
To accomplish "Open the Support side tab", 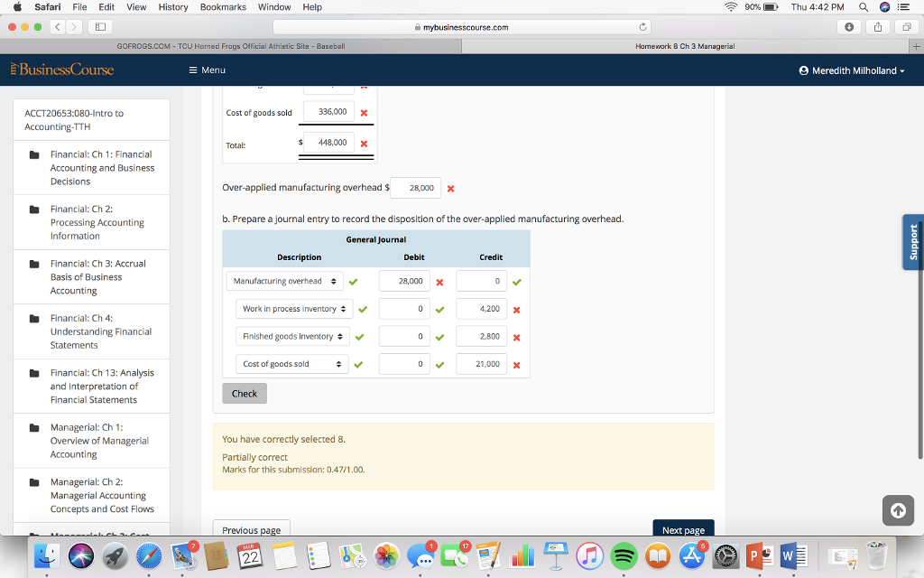I will point(913,242).
